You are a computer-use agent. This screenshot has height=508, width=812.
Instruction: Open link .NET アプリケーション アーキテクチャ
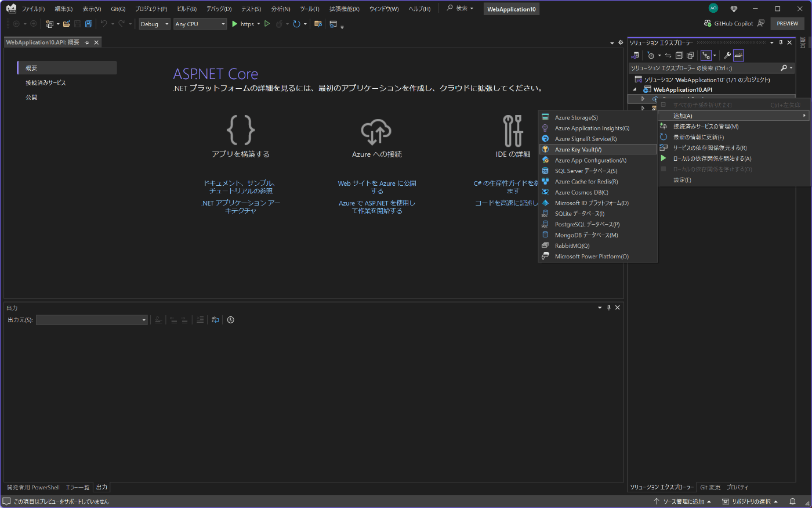241,207
